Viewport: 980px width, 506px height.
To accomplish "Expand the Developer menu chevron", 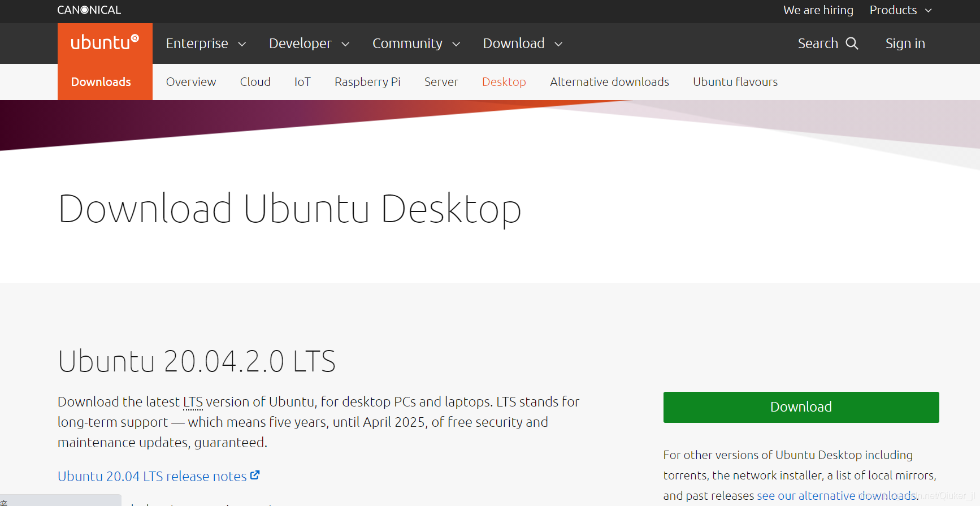I will pos(345,44).
